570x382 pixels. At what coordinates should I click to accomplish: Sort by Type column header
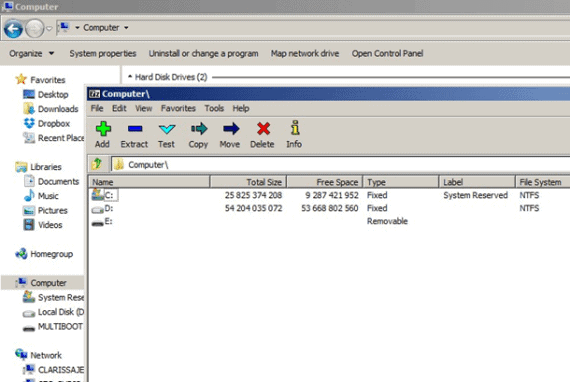coord(401,182)
